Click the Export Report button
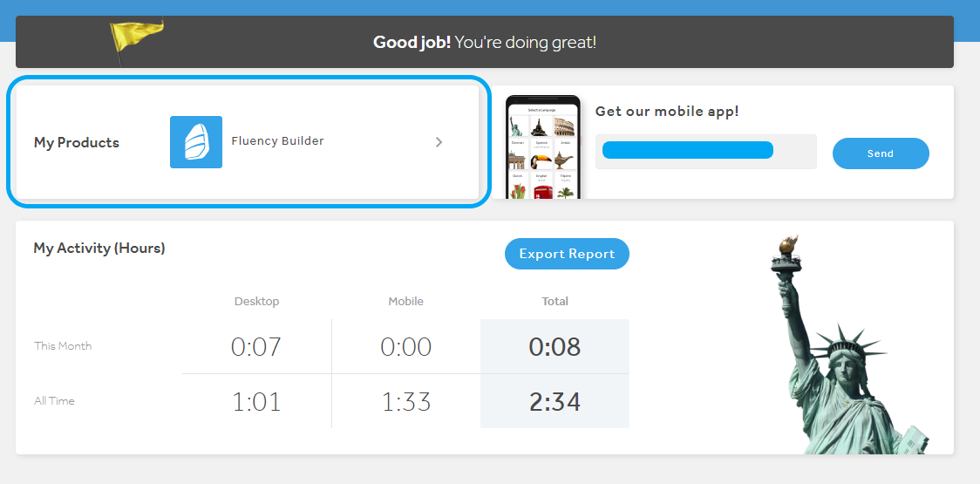 tap(567, 254)
